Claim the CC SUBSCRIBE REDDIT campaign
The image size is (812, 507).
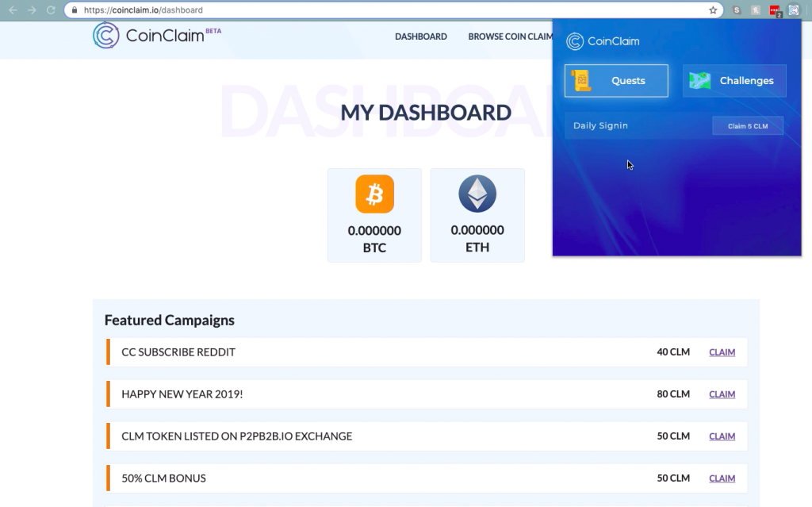click(722, 352)
